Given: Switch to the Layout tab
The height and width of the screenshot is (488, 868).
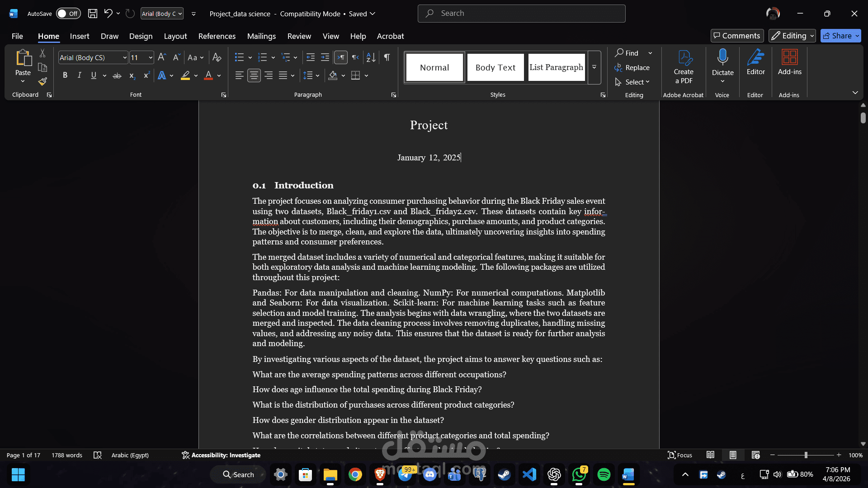Looking at the screenshot, I should 175,36.
